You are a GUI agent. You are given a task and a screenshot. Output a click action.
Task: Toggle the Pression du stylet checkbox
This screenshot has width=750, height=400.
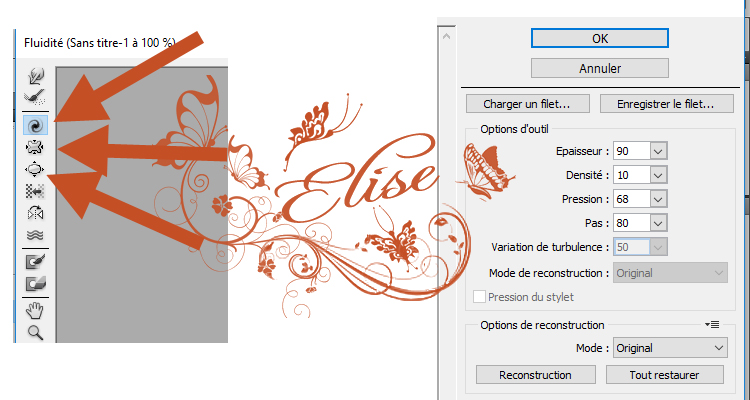coord(479,297)
